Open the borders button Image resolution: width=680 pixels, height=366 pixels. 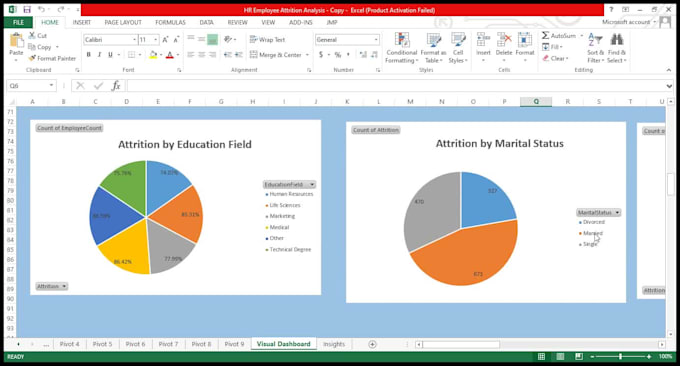point(132,55)
